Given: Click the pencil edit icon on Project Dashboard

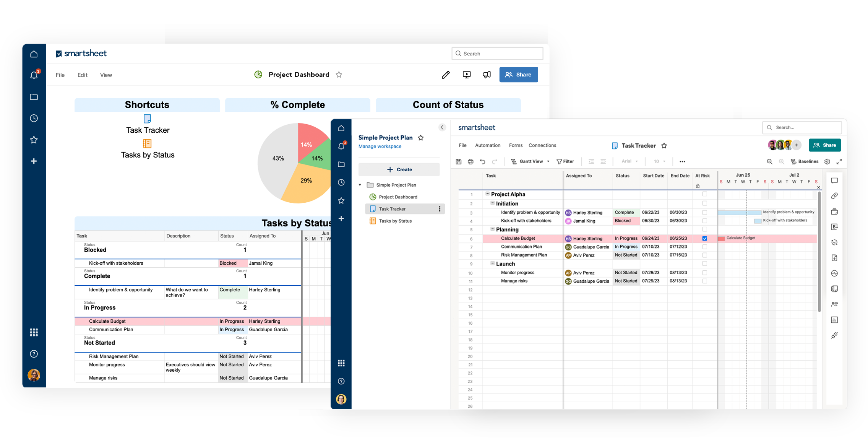Looking at the screenshot, I should (x=446, y=75).
